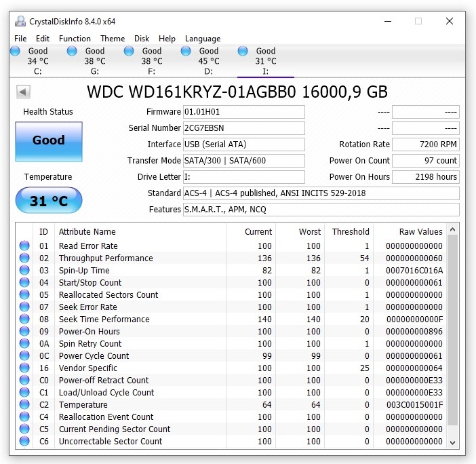This screenshot has height=464, width=476.
Task: Click the status orb for Seek Error Rate
Action: pyautogui.click(x=24, y=307)
